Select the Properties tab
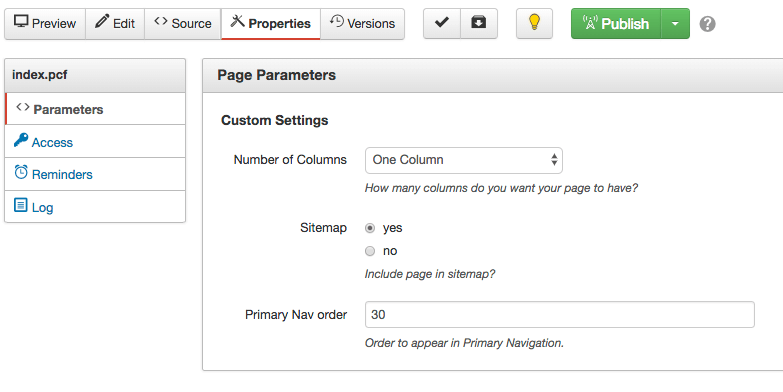The width and height of the screenshot is (783, 392). [x=271, y=23]
